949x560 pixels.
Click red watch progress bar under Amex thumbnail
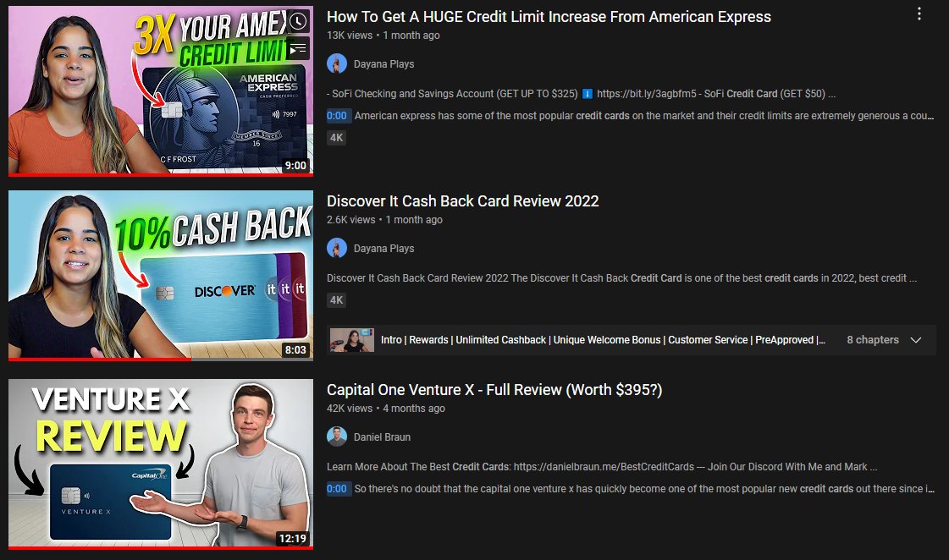point(161,175)
